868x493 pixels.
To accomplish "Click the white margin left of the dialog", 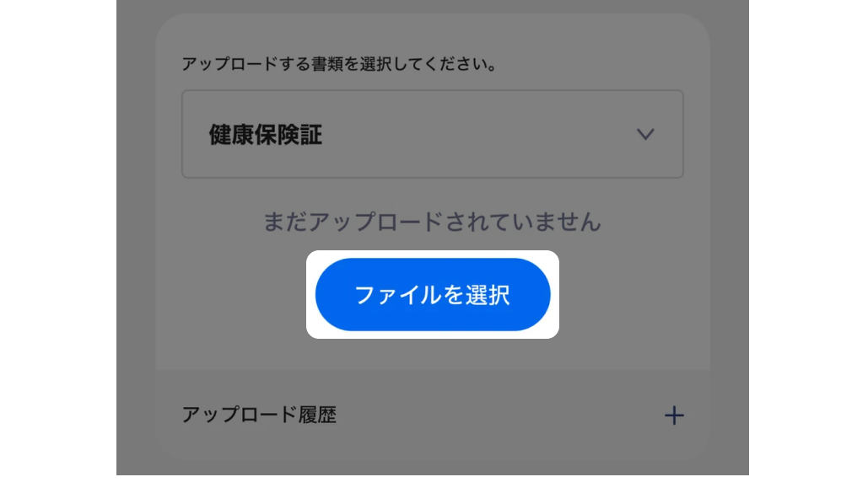I will pos(58,246).
